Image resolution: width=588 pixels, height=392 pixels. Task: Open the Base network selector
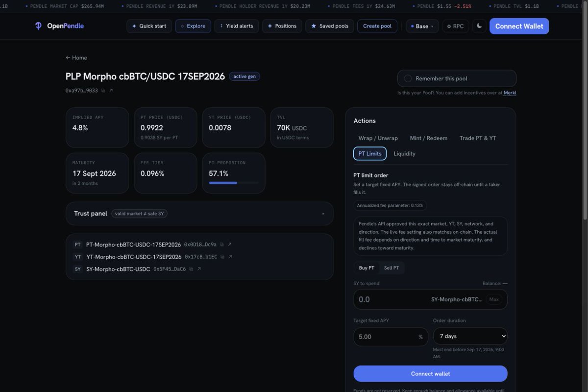422,26
